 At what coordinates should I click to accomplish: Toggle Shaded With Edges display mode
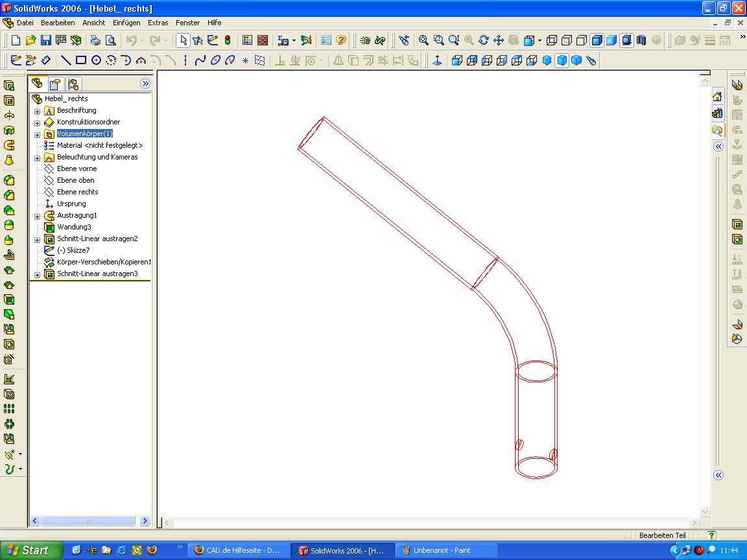pos(597,40)
